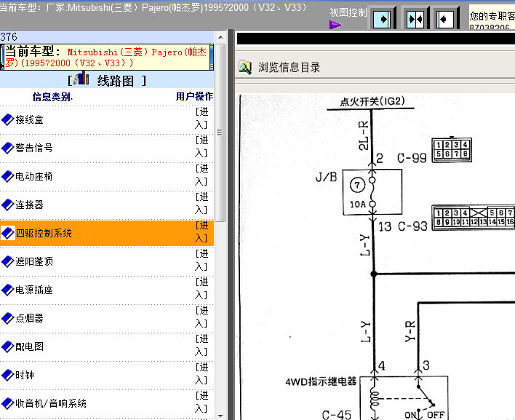
Task: Click the left panel scrollbar thumb
Action: click(220, 132)
